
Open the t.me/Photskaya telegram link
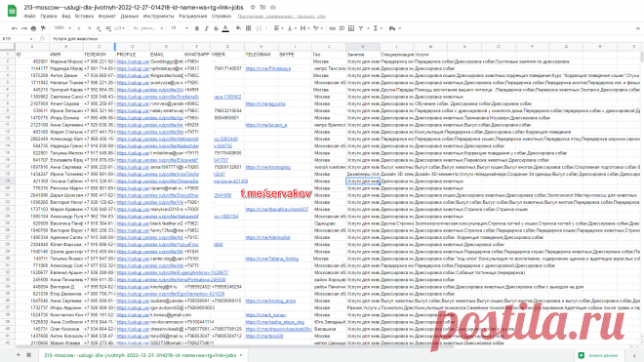point(268,68)
